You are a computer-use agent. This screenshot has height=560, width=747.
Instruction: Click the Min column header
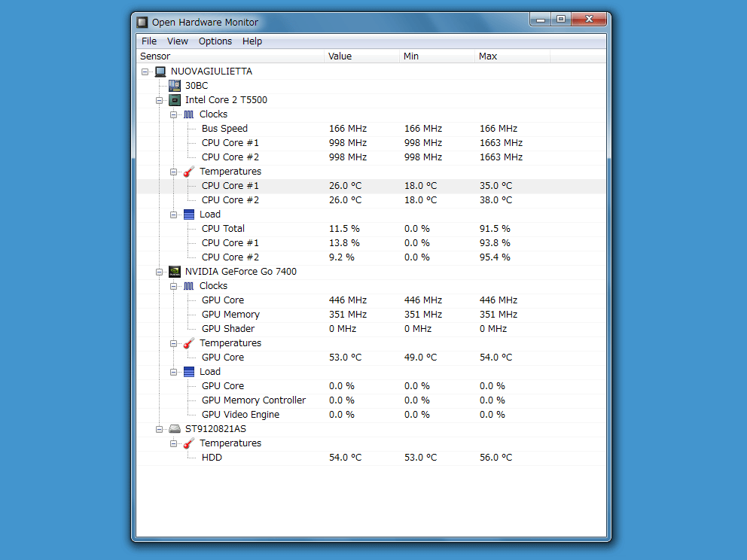pyautogui.click(x=437, y=56)
